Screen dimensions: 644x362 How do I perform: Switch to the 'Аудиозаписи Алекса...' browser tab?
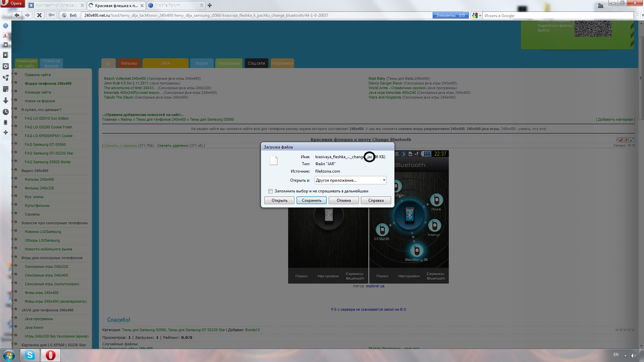(56, 5)
